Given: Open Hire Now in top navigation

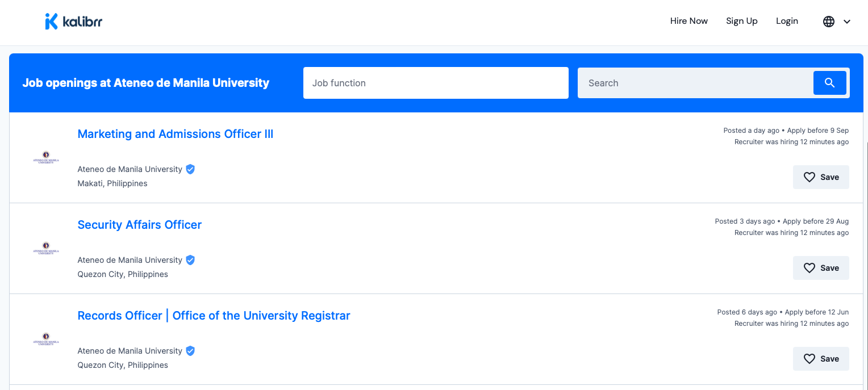Looking at the screenshot, I should click(x=688, y=21).
